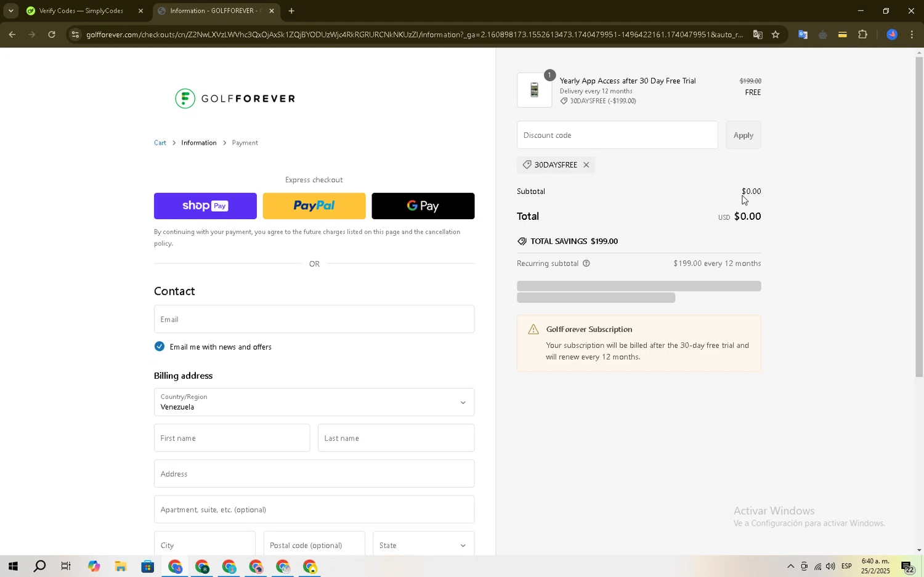
Task: Pay with PayPal
Action: coord(314,206)
